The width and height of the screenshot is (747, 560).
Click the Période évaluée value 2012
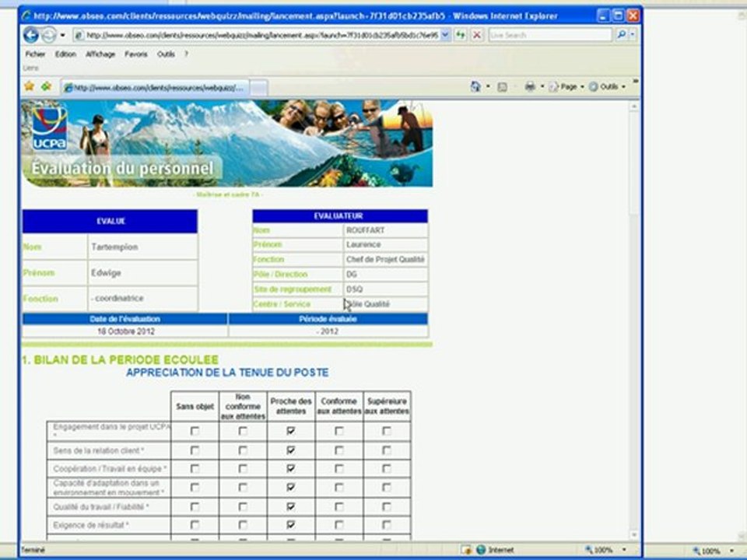(x=328, y=331)
